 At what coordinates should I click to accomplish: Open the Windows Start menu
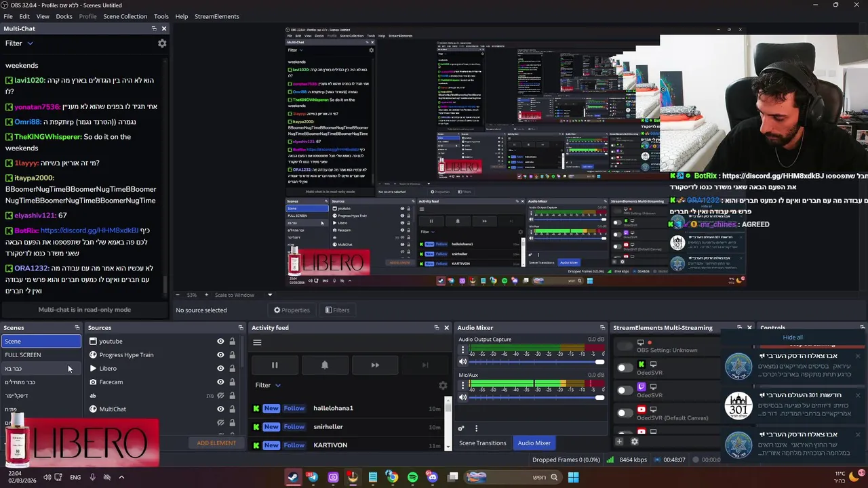click(573, 477)
